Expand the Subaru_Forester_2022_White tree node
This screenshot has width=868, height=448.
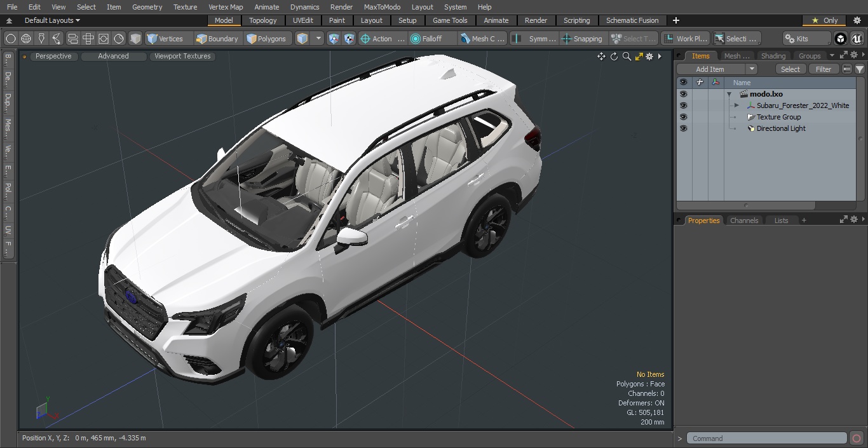point(736,105)
